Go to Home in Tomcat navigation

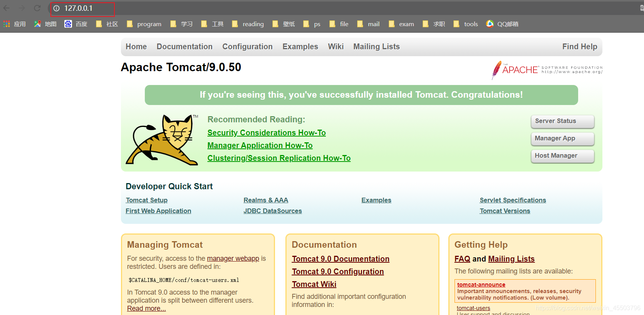tap(136, 47)
